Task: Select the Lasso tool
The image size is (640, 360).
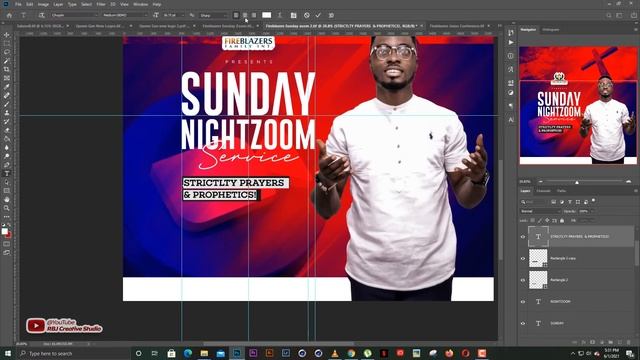Action: (x=7, y=52)
